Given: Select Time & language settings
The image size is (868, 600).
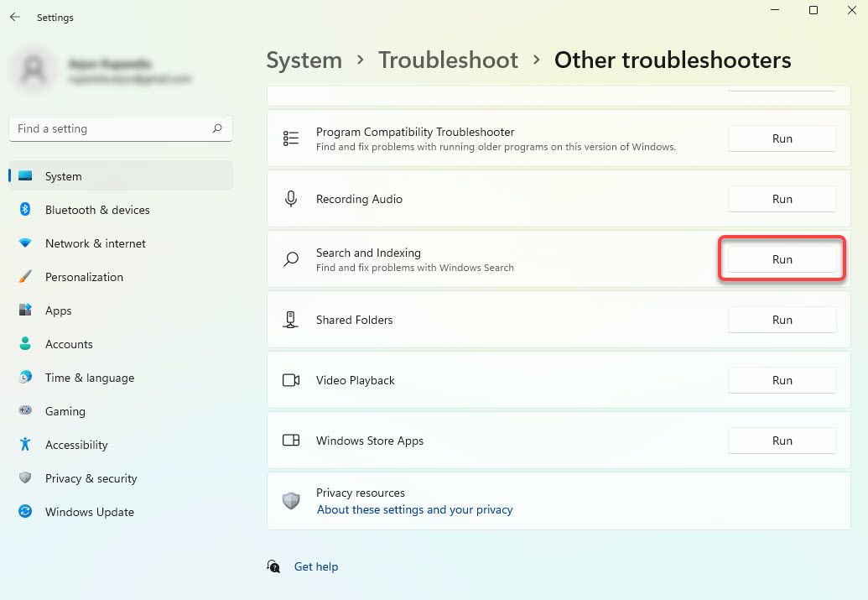Looking at the screenshot, I should point(89,378).
